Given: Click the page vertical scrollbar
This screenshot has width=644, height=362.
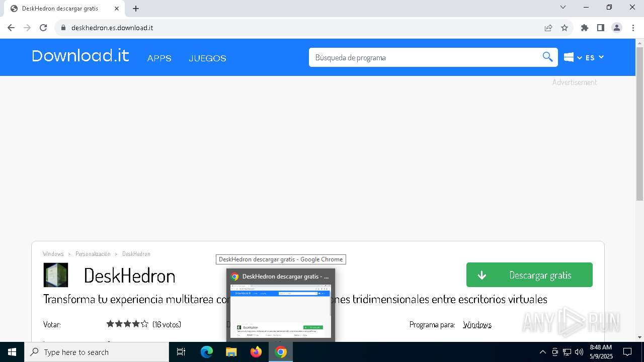Looking at the screenshot, I should click(x=639, y=123).
